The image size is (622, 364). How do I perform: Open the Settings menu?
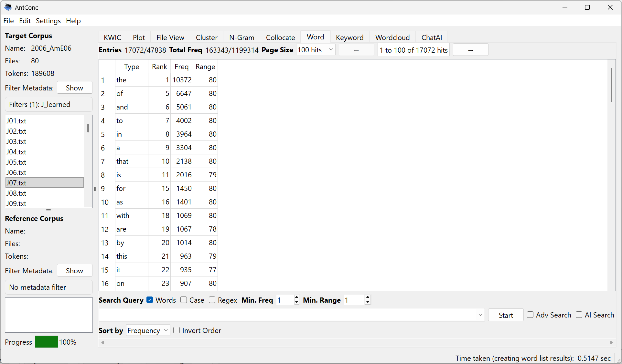point(48,21)
